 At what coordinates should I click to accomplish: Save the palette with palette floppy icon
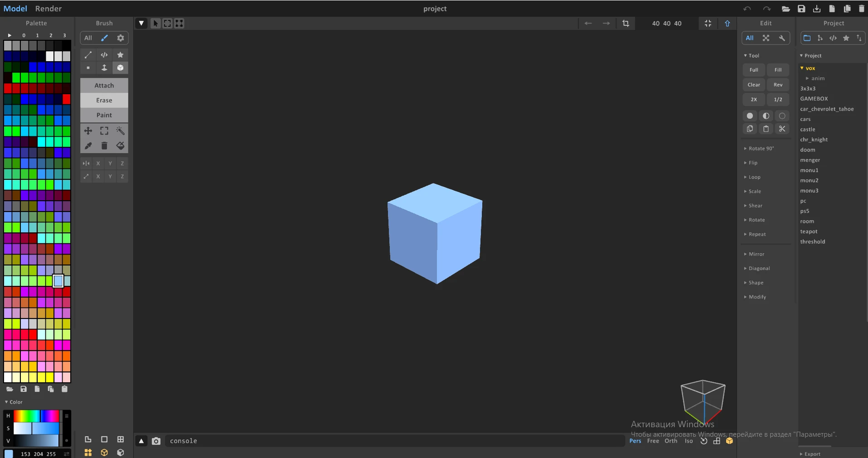point(24,389)
